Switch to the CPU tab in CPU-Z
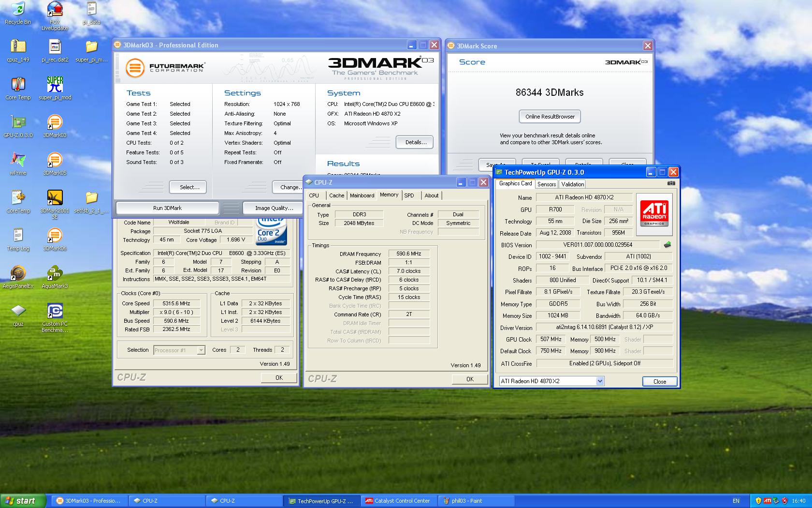812x508 pixels. (x=314, y=195)
